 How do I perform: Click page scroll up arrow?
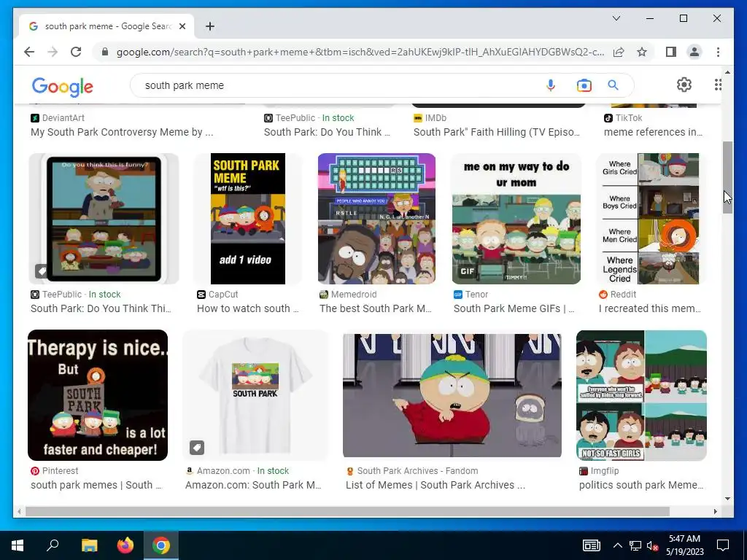727,72
